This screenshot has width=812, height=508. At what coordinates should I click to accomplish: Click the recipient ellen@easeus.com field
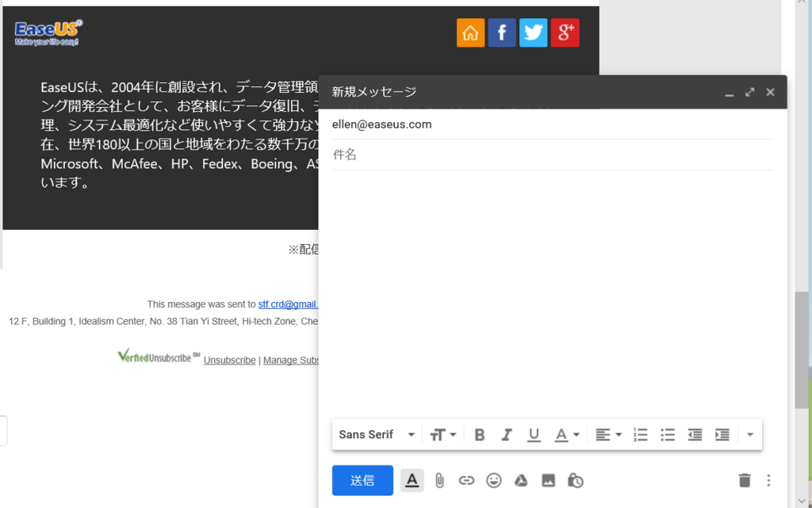tap(553, 124)
